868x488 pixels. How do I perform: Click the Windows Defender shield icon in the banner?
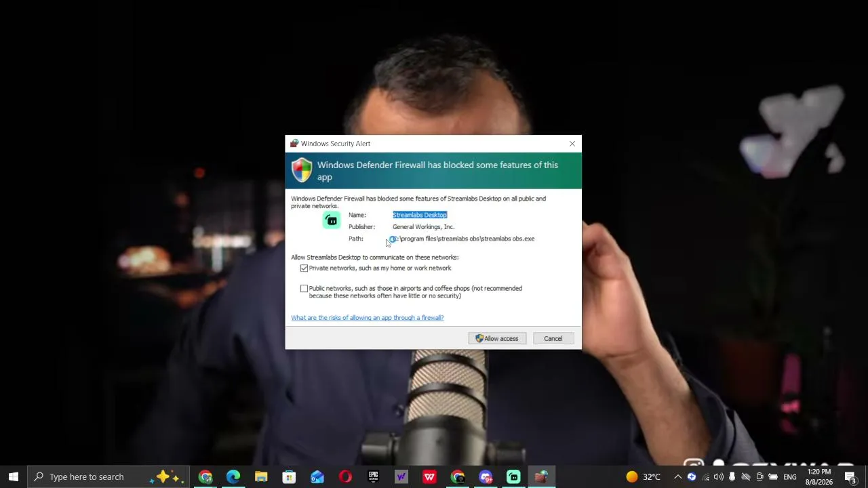[x=302, y=170]
